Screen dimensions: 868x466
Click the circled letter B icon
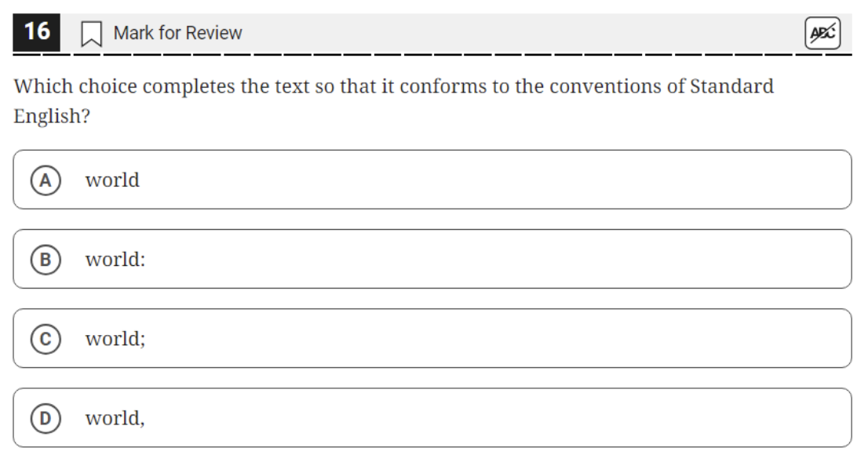click(46, 259)
